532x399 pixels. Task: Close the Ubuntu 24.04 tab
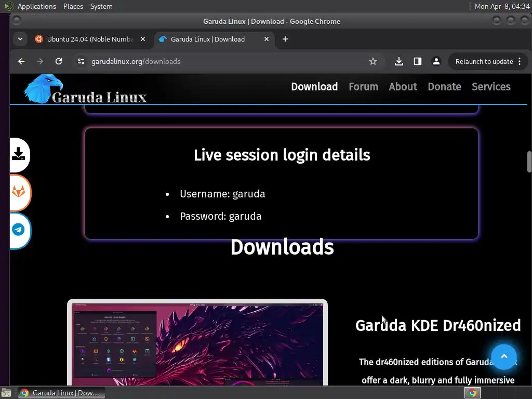point(143,39)
